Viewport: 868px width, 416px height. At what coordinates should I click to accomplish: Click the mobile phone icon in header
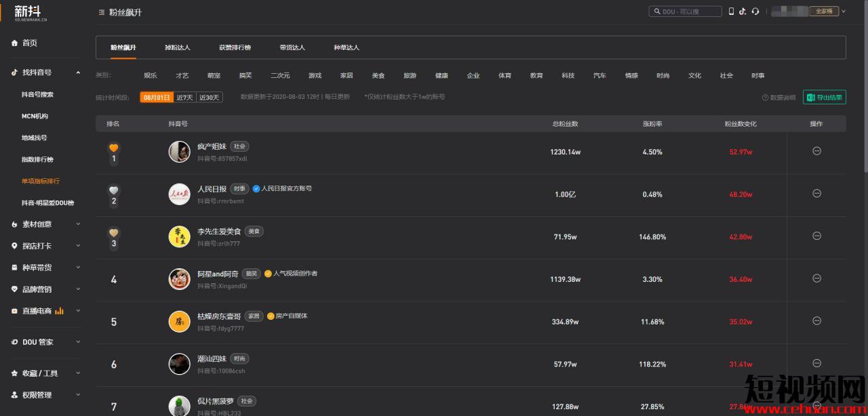coord(731,12)
